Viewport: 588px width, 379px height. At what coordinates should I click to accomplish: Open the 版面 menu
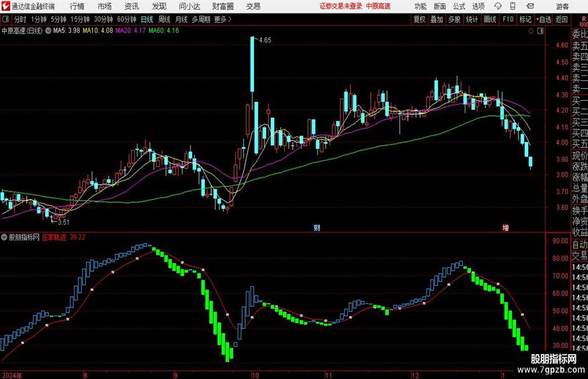[x=440, y=6]
